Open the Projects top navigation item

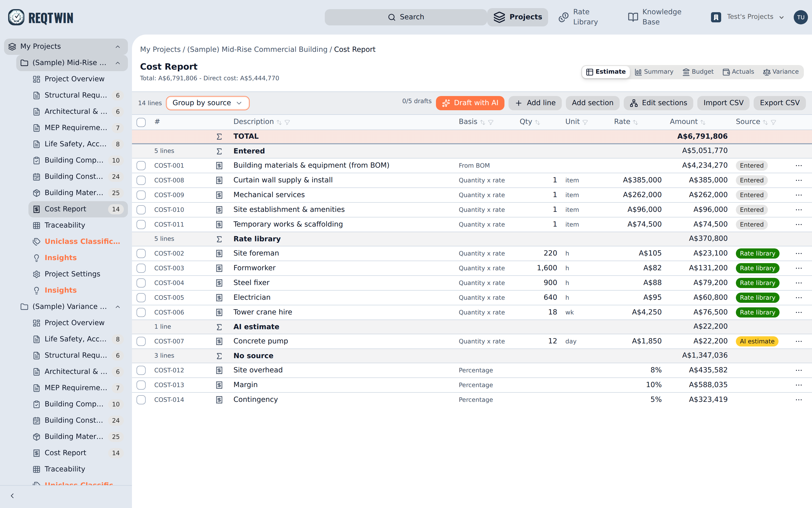click(x=517, y=17)
